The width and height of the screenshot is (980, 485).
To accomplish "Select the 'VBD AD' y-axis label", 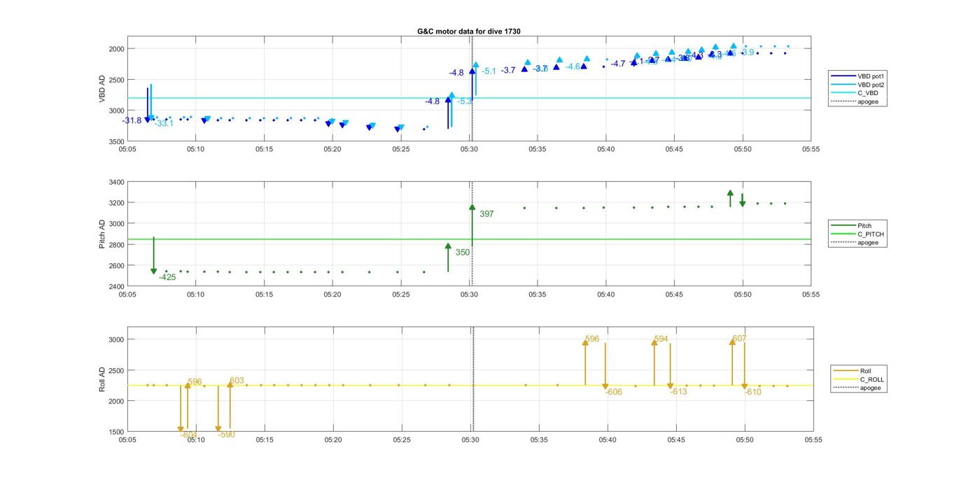I will [x=102, y=88].
